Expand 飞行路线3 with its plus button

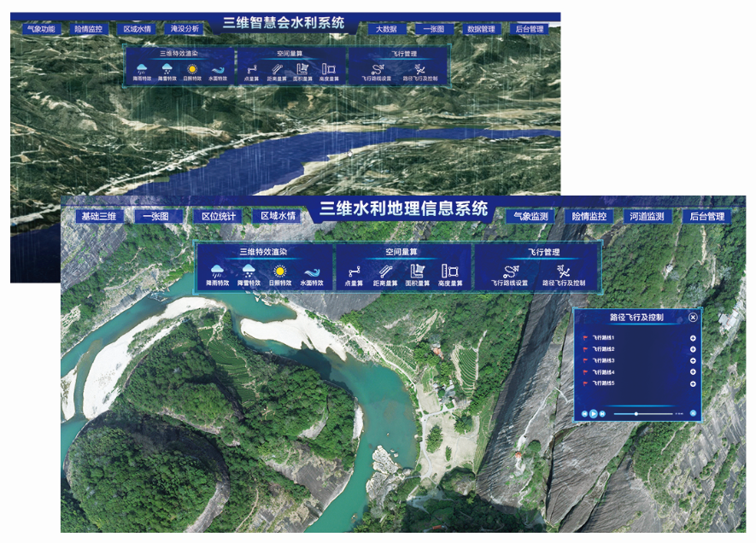click(x=693, y=360)
